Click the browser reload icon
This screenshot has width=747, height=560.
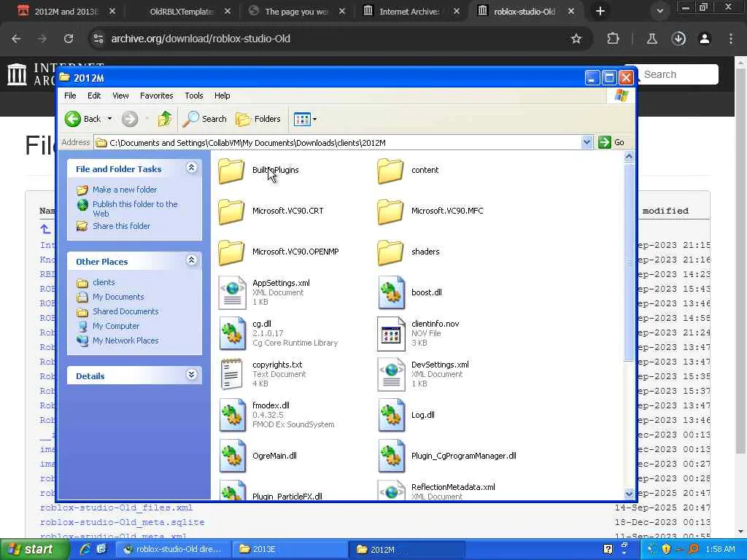[x=69, y=39]
